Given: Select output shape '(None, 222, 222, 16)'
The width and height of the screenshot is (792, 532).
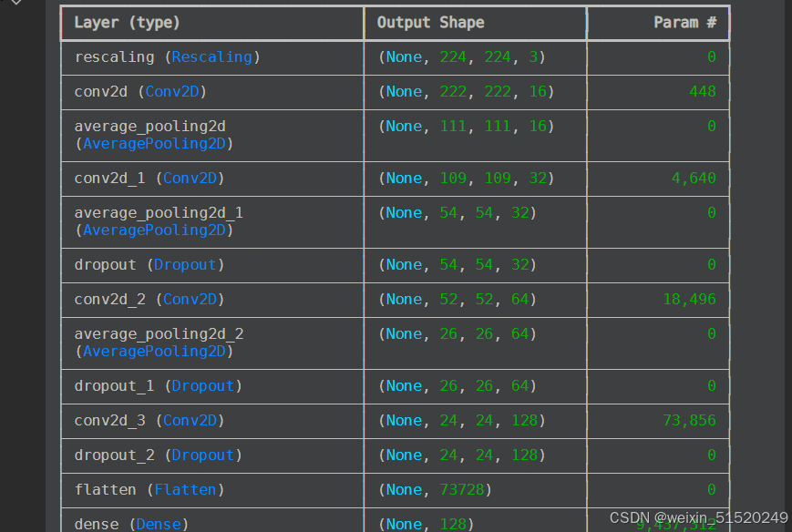Looking at the screenshot, I should point(467,92).
